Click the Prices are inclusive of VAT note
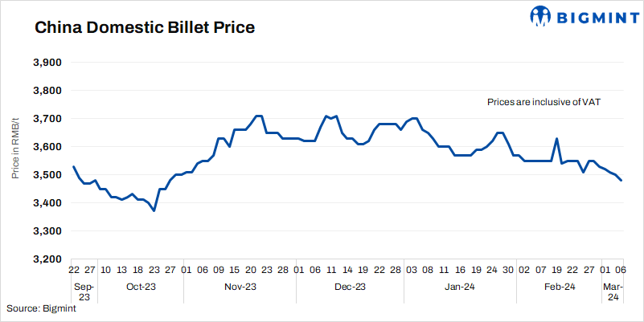Image resolution: width=644 pixels, height=322 pixels. point(544,103)
